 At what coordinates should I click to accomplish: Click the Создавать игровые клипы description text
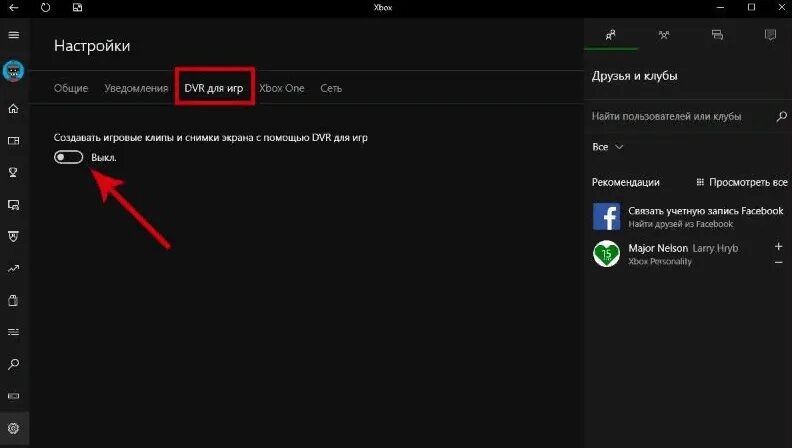pos(211,137)
